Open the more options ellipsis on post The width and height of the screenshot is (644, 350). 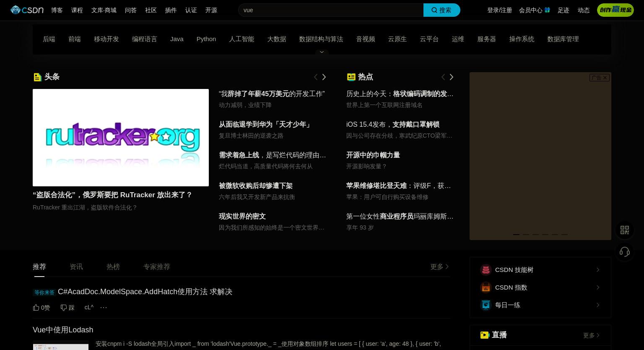click(x=104, y=308)
